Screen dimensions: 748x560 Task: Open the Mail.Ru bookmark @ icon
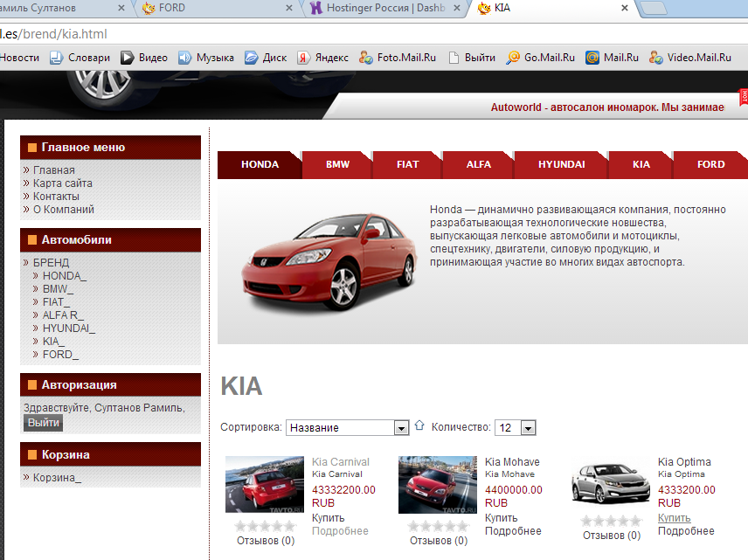(592, 58)
